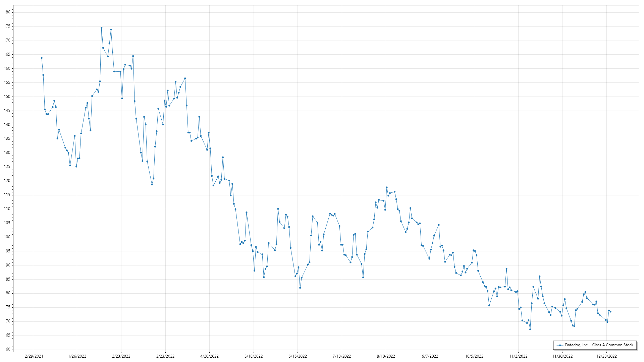
Task: Click the first data point of the series
Action: [x=42, y=58]
